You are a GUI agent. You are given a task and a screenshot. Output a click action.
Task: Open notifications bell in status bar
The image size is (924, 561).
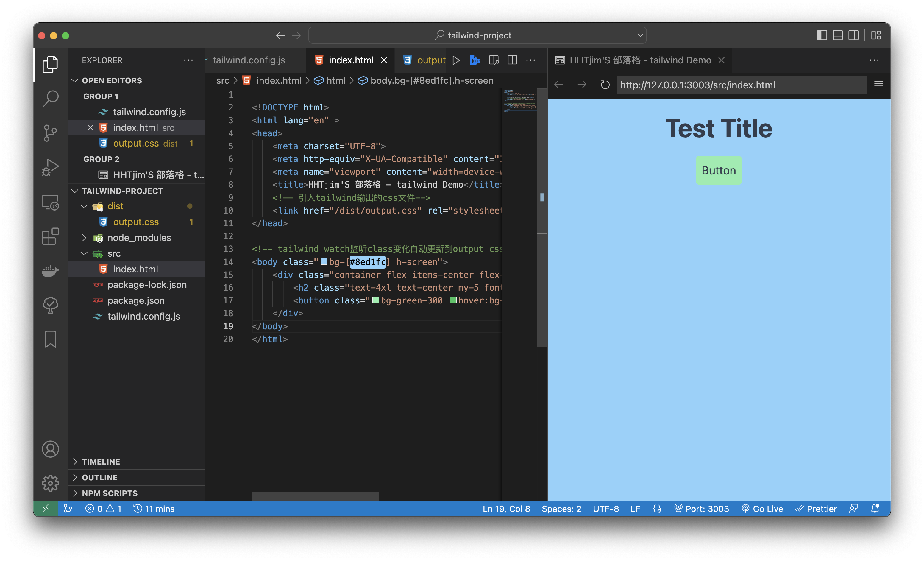(875, 509)
